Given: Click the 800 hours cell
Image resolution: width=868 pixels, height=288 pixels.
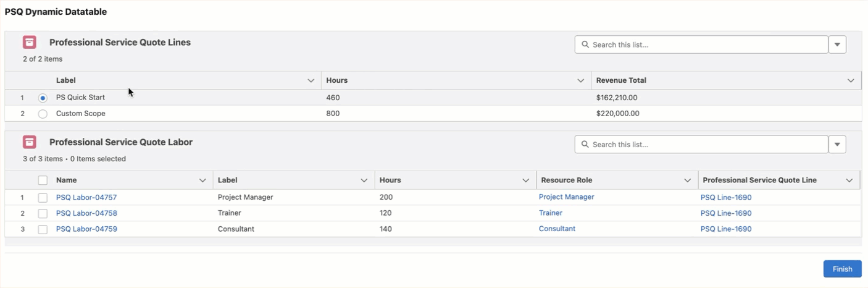Looking at the screenshot, I should [333, 114].
